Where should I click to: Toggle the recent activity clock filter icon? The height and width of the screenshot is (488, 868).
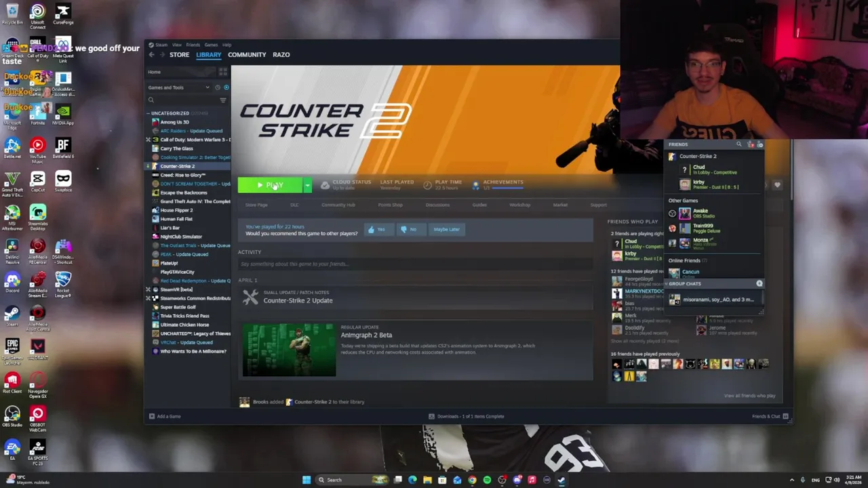(218, 87)
